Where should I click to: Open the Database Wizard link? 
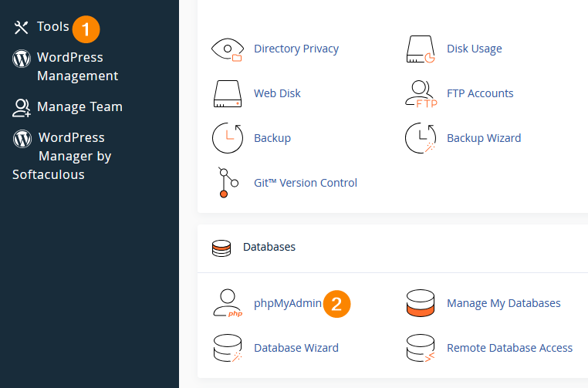point(296,348)
